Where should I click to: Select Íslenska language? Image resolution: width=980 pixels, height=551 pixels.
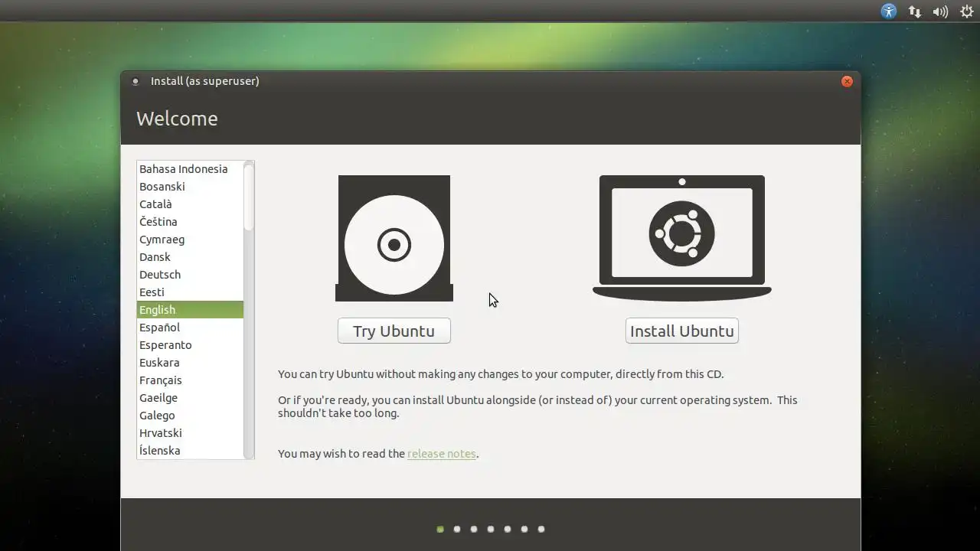pos(190,451)
